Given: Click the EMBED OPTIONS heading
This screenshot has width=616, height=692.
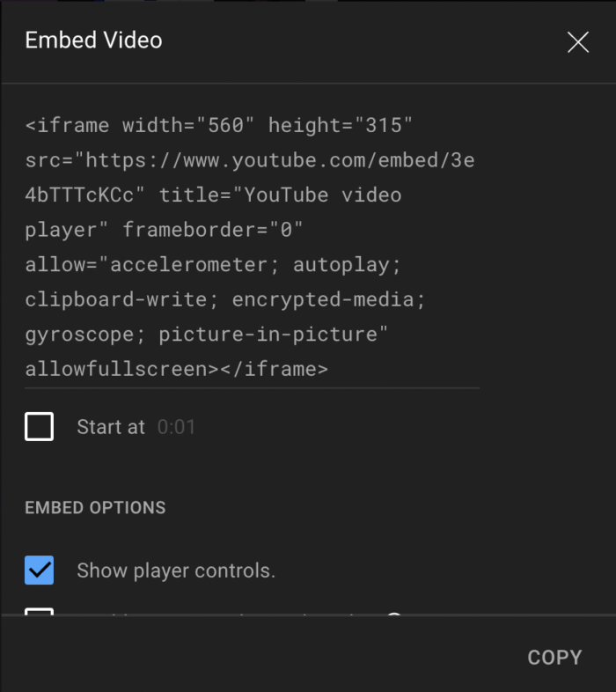Looking at the screenshot, I should click(x=95, y=508).
